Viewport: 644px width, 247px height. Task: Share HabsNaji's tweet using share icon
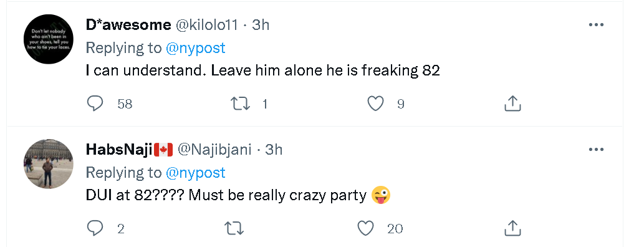[x=512, y=228]
